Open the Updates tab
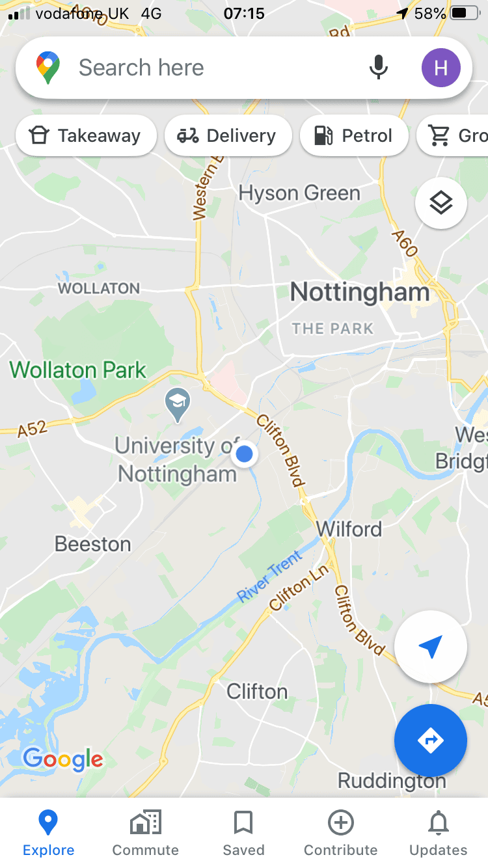The height and width of the screenshot is (868, 488). click(x=439, y=833)
